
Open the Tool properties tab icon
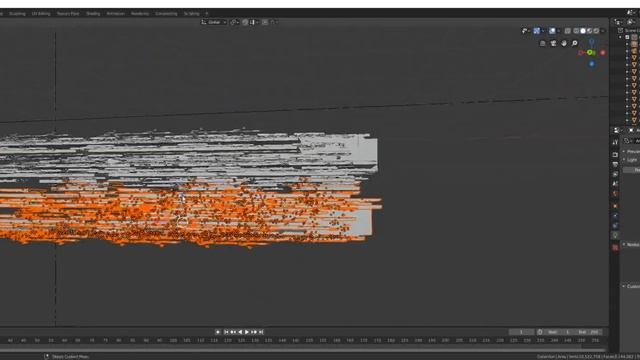[x=616, y=142]
